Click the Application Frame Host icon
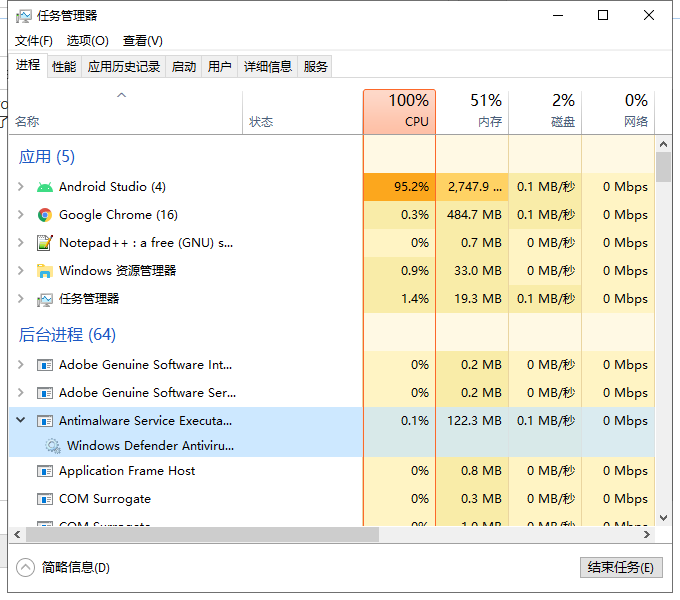The width and height of the screenshot is (680, 600). click(x=45, y=471)
